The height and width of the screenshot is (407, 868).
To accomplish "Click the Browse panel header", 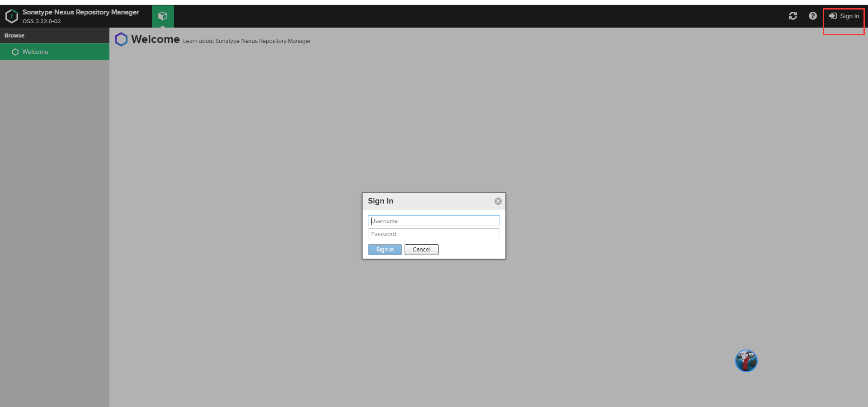I will (55, 35).
